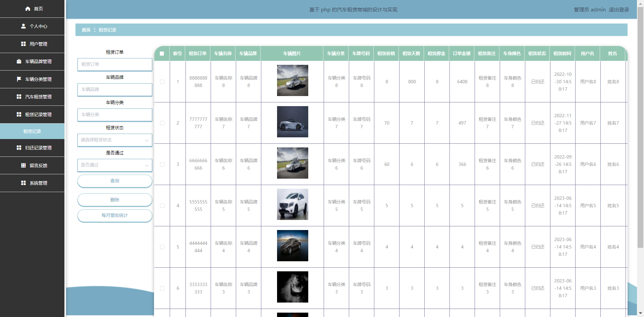
Task: Click the 每月营收统计 button
Action: [115, 216]
